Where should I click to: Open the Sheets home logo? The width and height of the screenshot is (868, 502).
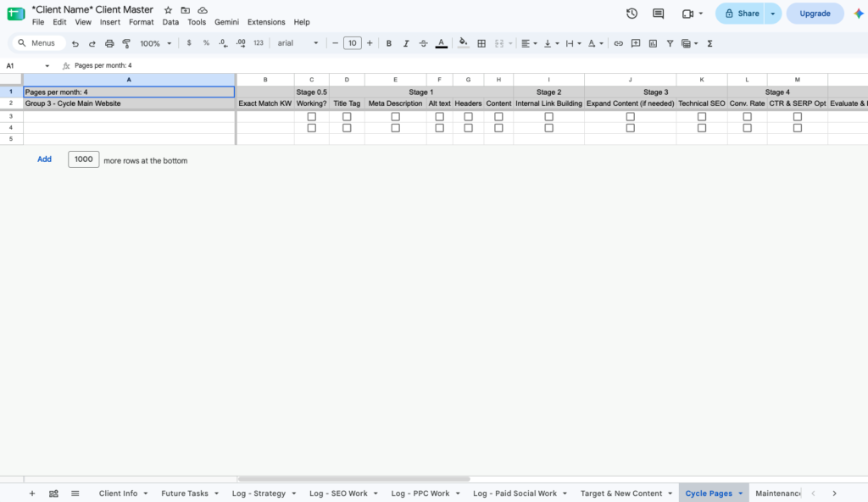click(15, 14)
